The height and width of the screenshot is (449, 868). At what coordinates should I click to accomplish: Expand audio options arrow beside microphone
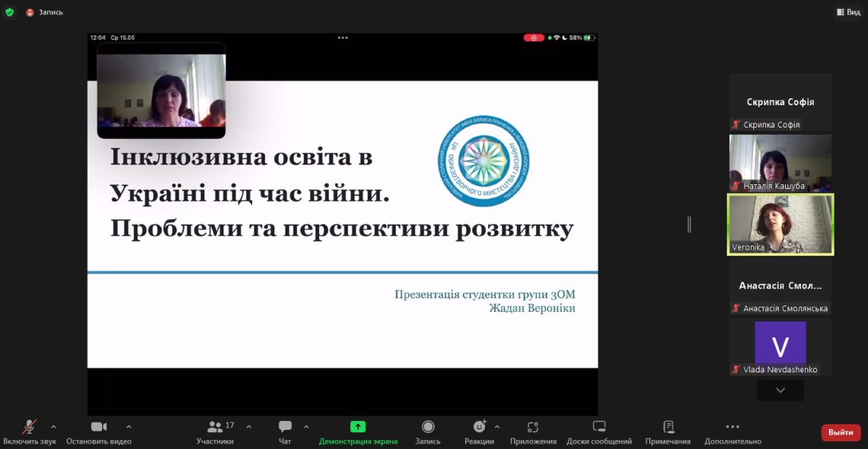tap(53, 427)
